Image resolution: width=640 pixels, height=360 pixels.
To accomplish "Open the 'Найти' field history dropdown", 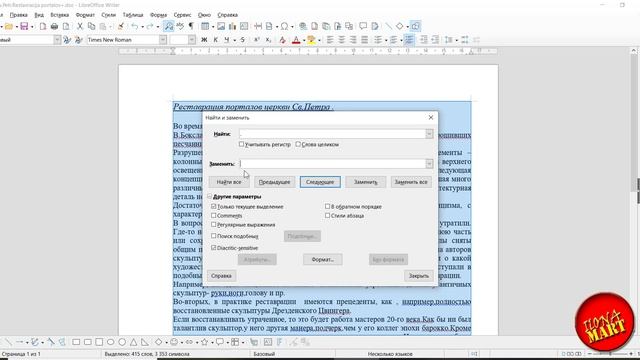I will point(429,134).
